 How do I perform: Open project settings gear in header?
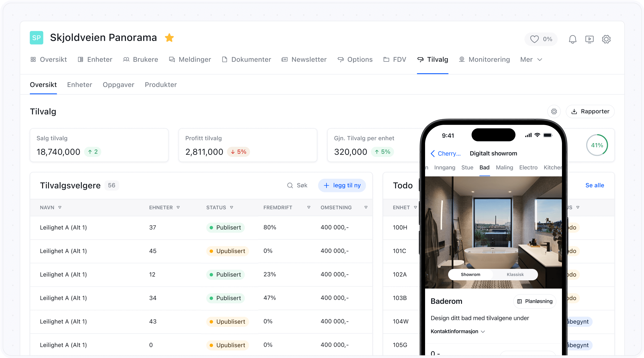606,39
